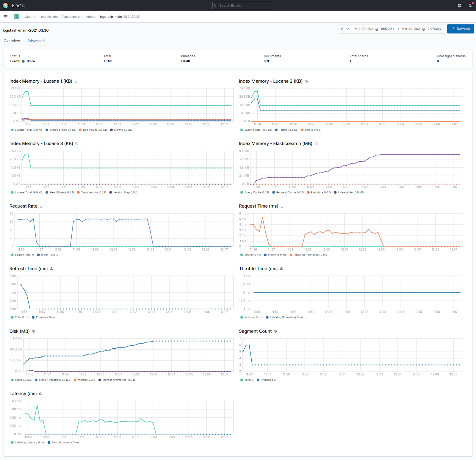
Task: Open the hamburger navigation menu
Action: (x=5, y=17)
